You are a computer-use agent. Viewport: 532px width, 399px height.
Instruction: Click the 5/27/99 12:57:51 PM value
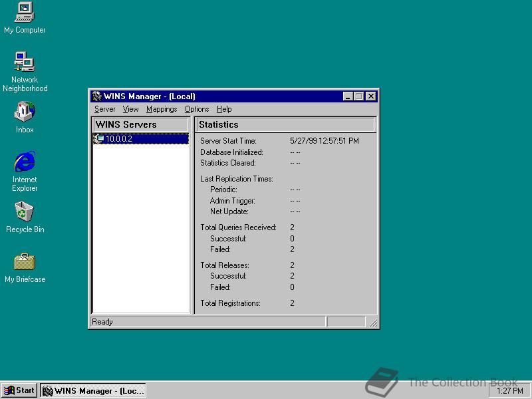[325, 141]
